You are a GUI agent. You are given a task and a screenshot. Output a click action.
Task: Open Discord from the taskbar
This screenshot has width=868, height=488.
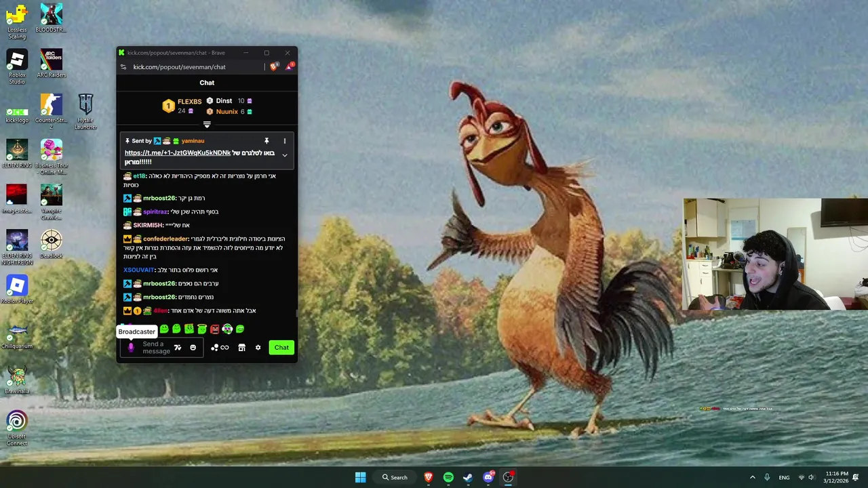point(488,477)
